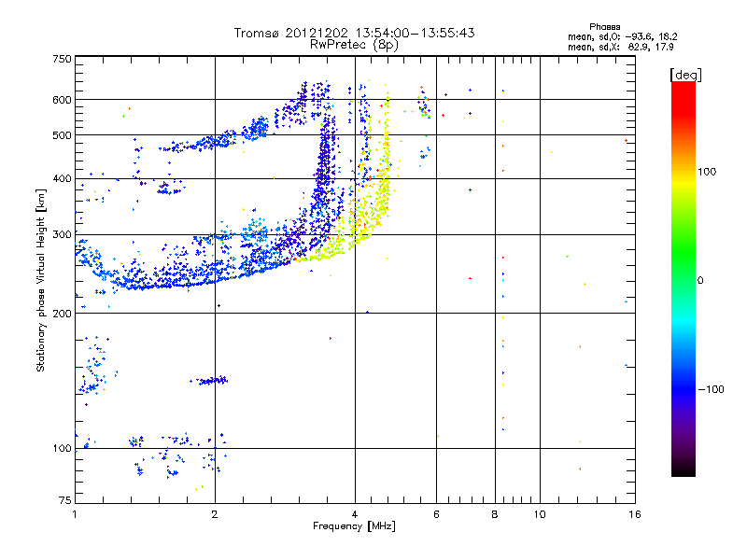Click the y-axis tick label '75'
Viewport: 747px width, 560px height.
pyautogui.click(x=65, y=500)
